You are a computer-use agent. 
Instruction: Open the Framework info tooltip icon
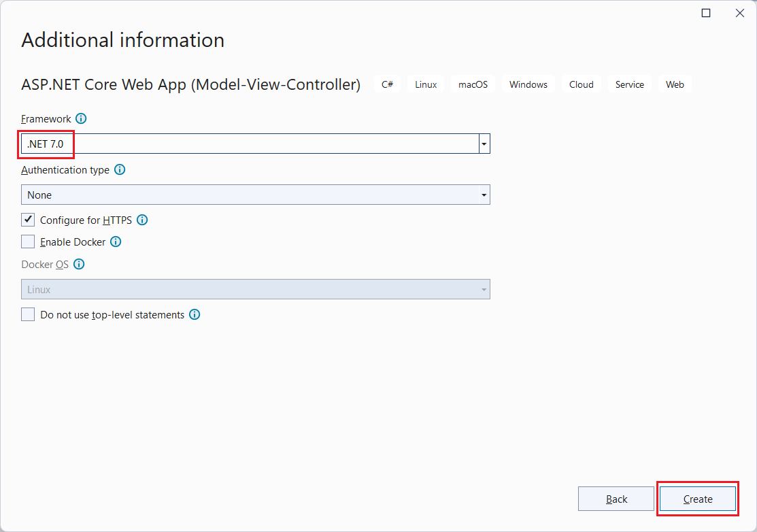coord(81,118)
